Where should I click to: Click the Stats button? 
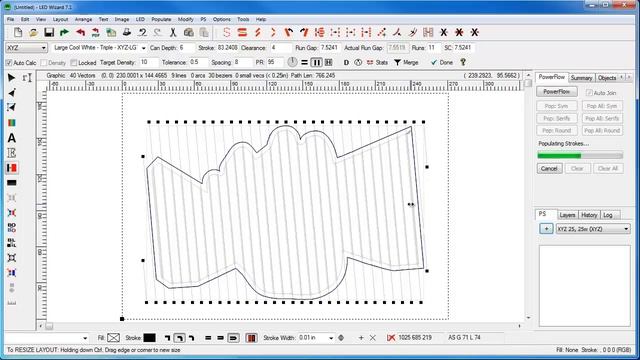click(377, 62)
